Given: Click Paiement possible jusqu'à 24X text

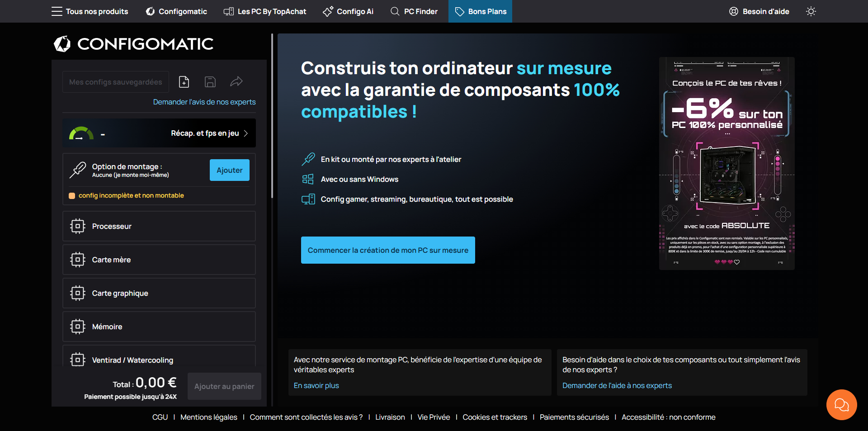Looking at the screenshot, I should (x=131, y=397).
